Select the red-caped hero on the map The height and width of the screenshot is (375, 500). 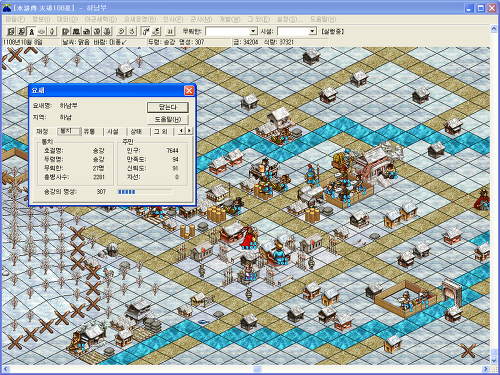pos(249,238)
